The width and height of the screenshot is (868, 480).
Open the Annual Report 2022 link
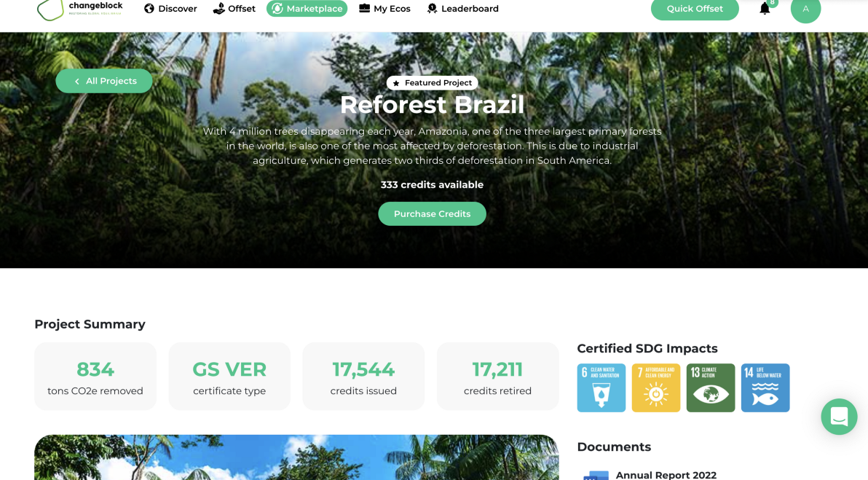click(x=666, y=475)
